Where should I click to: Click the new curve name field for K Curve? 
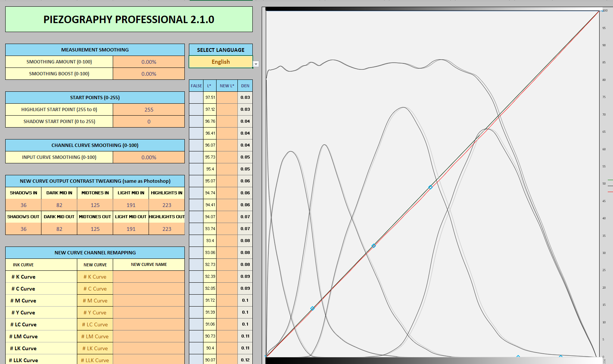coord(149,277)
